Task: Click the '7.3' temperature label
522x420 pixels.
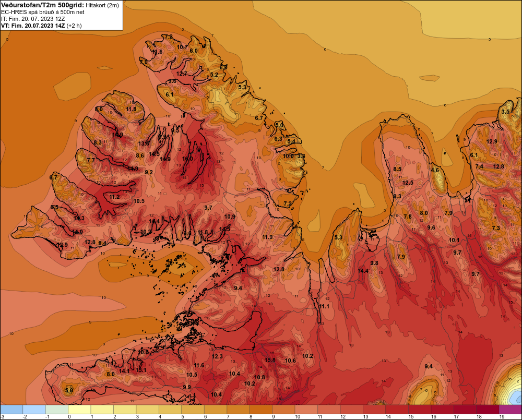Action: pyautogui.click(x=496, y=228)
